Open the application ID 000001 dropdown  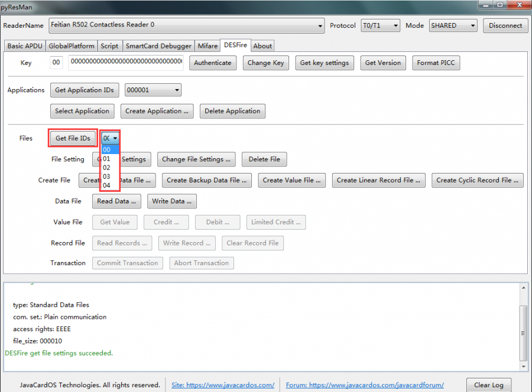153,90
